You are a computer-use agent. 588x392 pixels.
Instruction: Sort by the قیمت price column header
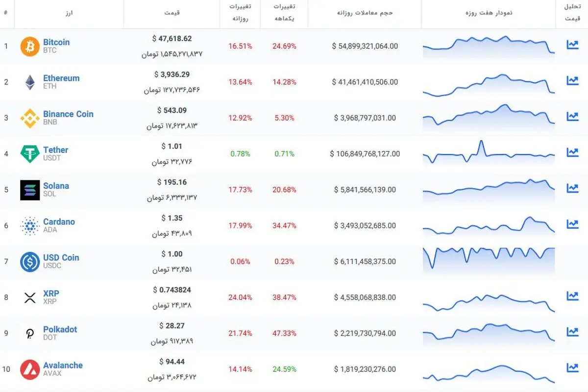172,13
